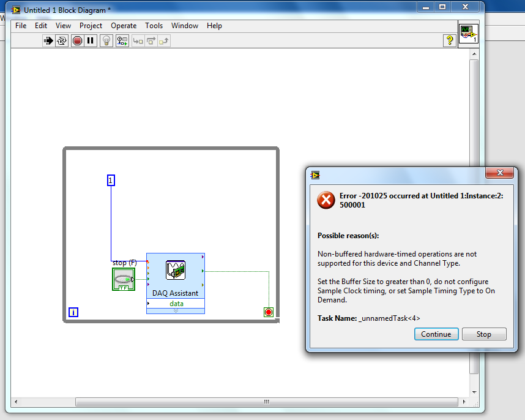Open the View menu

(x=63, y=26)
